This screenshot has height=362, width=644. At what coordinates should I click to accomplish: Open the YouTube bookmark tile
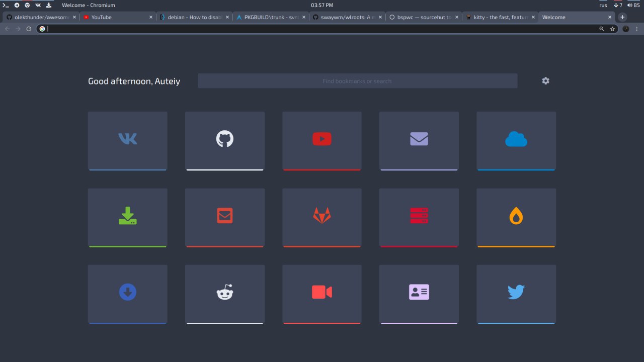tap(322, 141)
